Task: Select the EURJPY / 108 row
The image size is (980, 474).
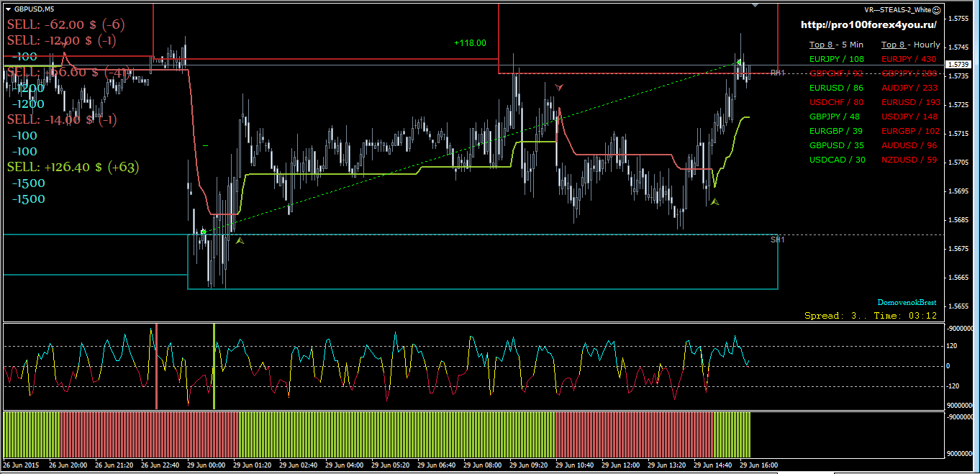Action: coord(837,59)
